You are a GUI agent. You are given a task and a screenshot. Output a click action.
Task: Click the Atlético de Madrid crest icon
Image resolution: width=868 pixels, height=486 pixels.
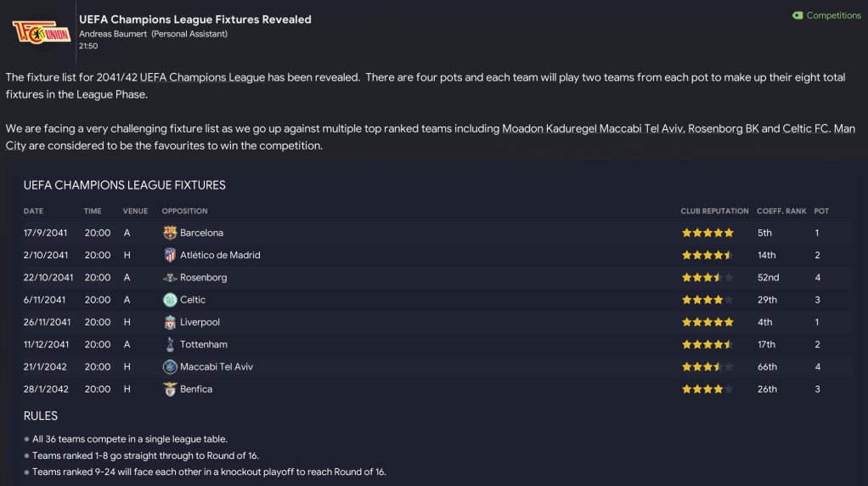tap(170, 255)
